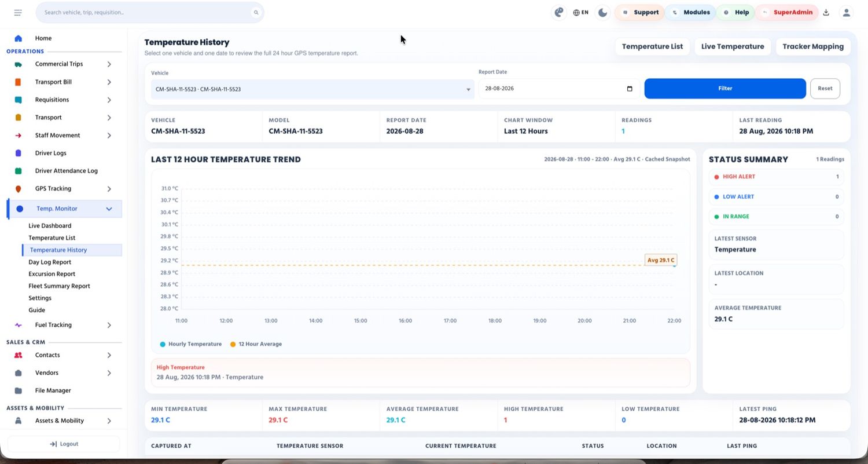
Task: Click the Temp. Monitor circle icon
Action: [x=20, y=209]
